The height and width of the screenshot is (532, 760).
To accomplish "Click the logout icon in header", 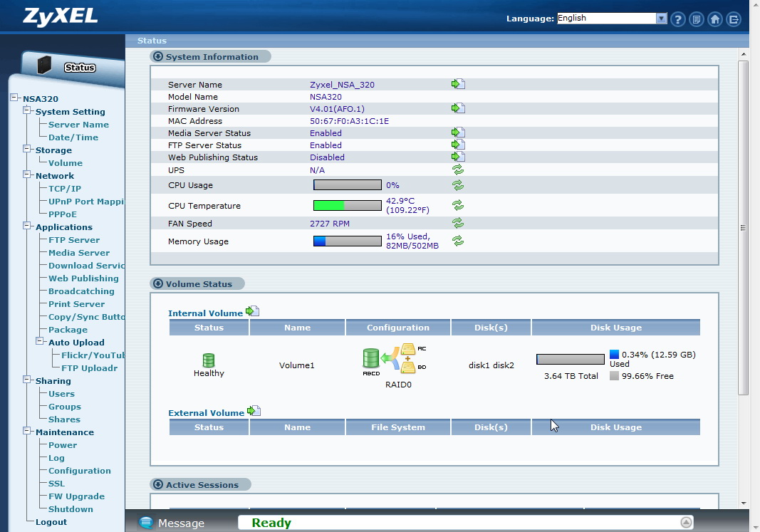I will [x=734, y=19].
